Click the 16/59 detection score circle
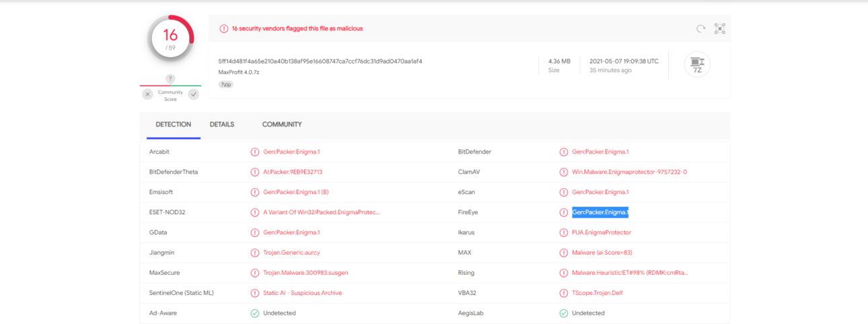The width and height of the screenshot is (868, 324). (171, 38)
